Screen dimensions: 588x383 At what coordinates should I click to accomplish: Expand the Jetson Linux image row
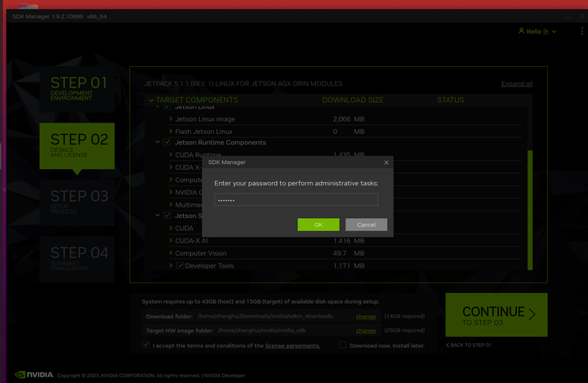(171, 119)
